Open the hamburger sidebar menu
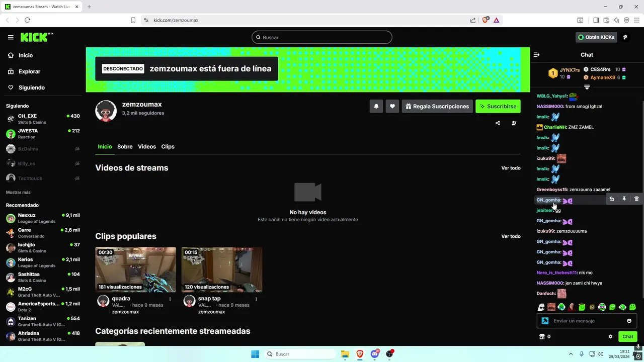This screenshot has height=362, width=644. click(11, 37)
